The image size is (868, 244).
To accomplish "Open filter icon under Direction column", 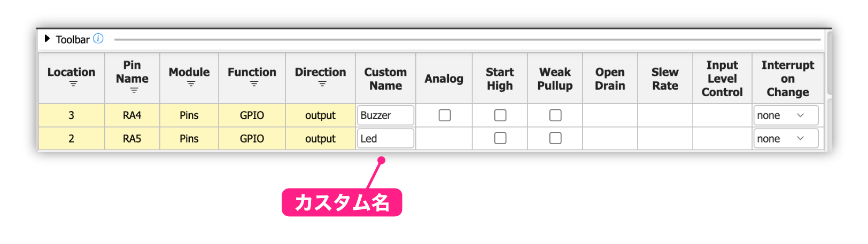I will [322, 84].
